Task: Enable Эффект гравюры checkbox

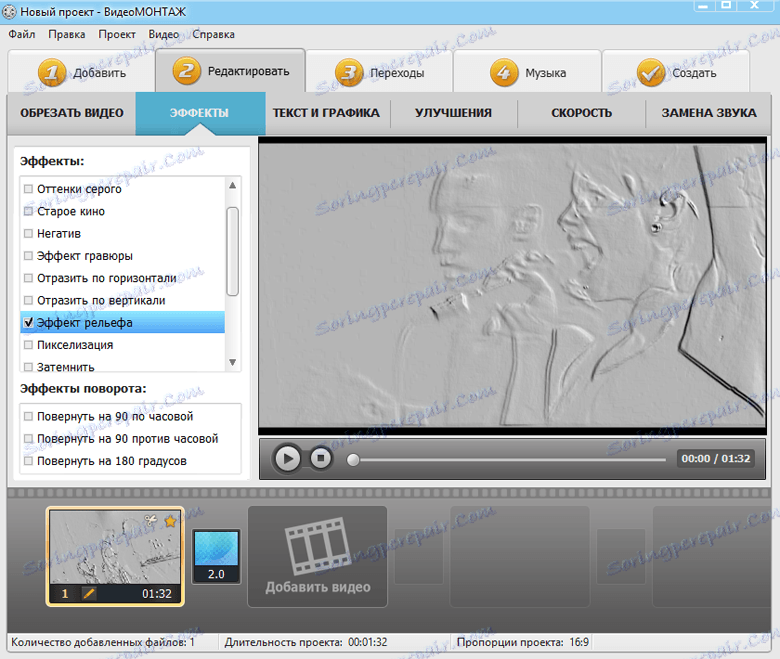Action: [28, 256]
